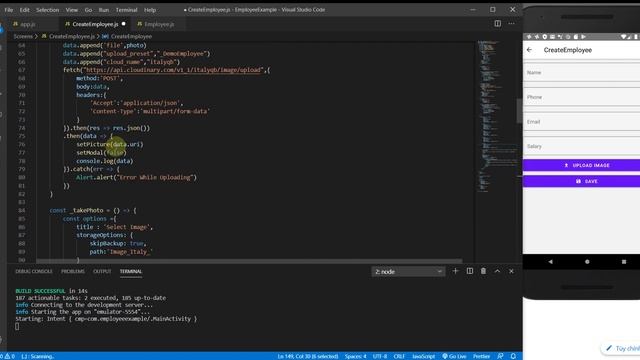The height and width of the screenshot is (360, 640).
Task: Open the Run menu
Action: tap(104, 10)
